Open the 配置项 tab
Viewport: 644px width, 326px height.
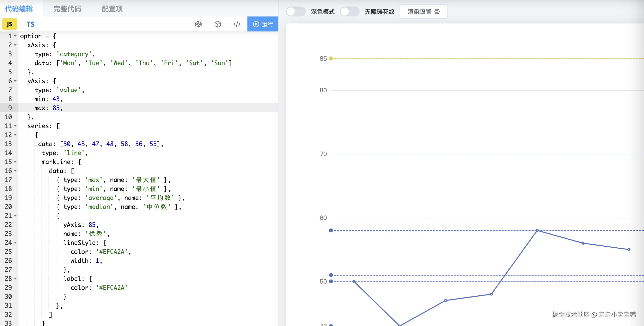click(111, 9)
